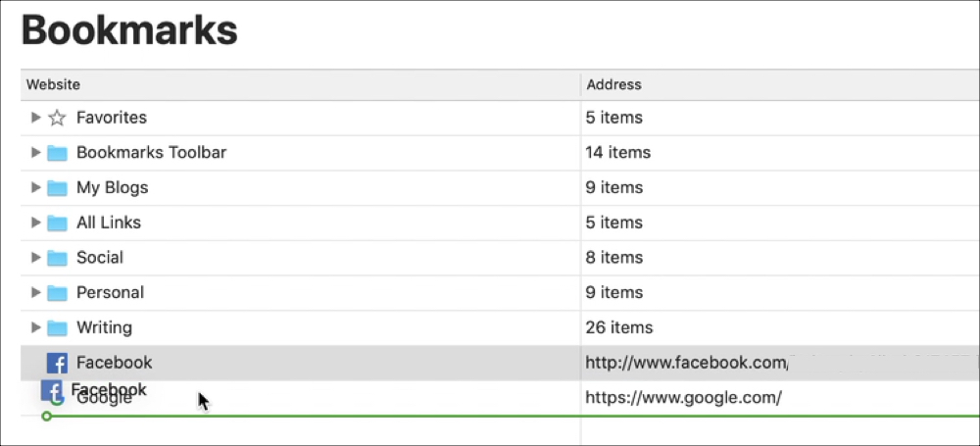Click the facebook.com address text
This screenshot has height=446, width=980.
(686, 363)
